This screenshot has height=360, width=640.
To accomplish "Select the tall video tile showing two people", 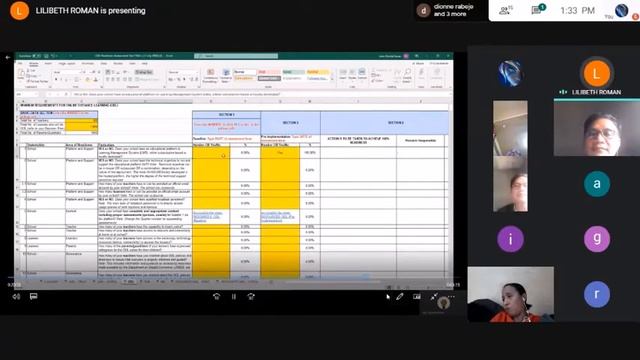I will (x=510, y=156).
